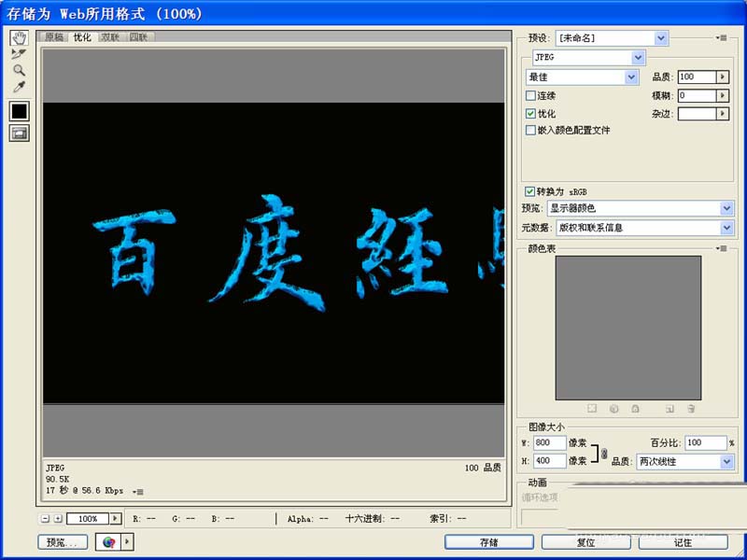
Task: Click the zoom out minus button
Action: point(45,519)
